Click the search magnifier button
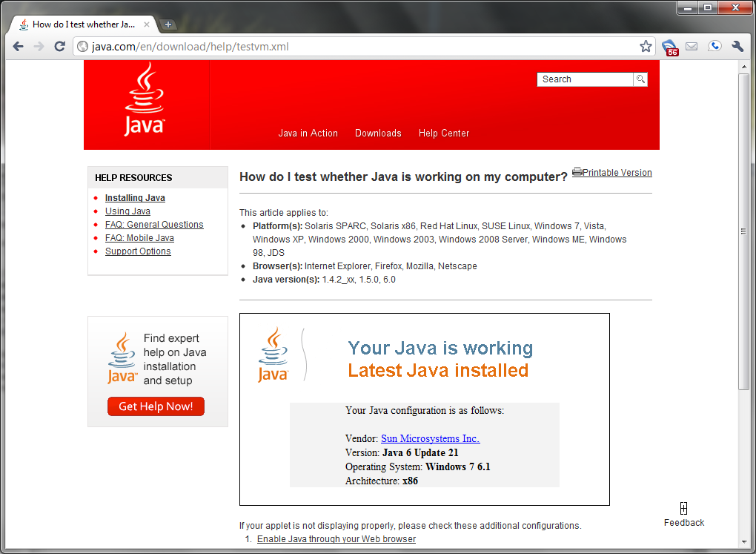Viewport: 756px width, 554px height. (x=640, y=79)
